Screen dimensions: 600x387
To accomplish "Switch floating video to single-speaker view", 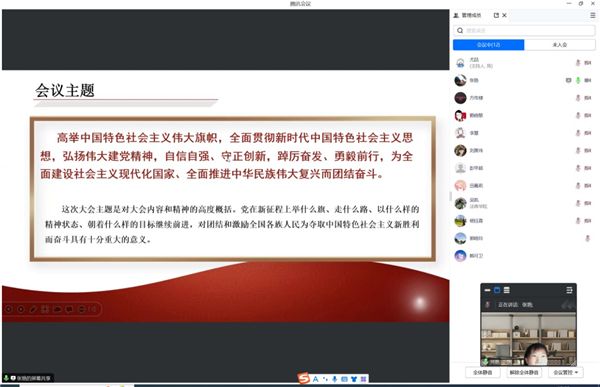I will point(497,290).
